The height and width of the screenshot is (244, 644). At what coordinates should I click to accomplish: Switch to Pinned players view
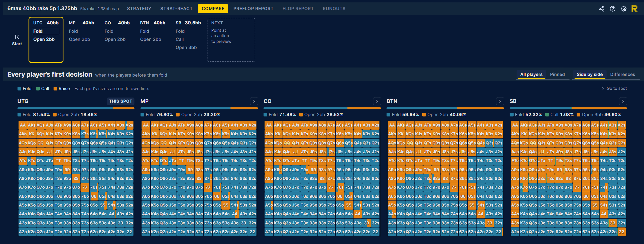(x=557, y=74)
